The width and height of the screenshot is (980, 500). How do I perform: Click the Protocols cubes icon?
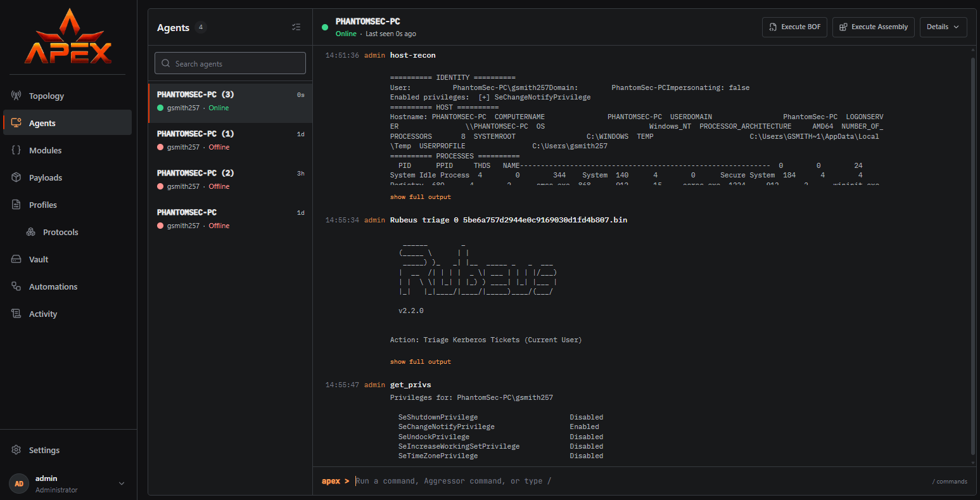pyautogui.click(x=30, y=232)
